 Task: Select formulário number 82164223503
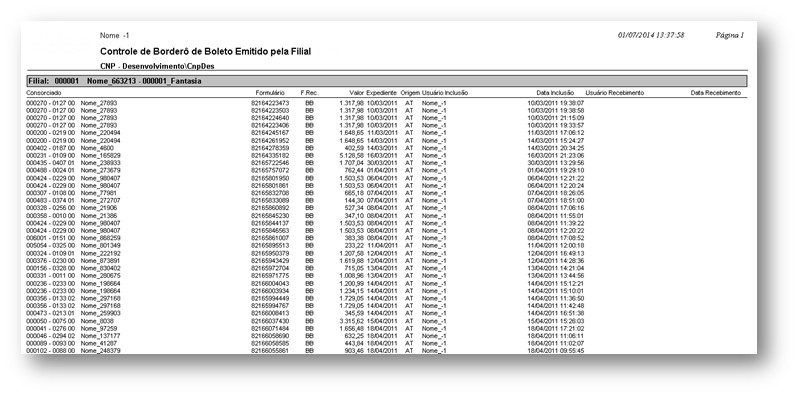(270, 110)
